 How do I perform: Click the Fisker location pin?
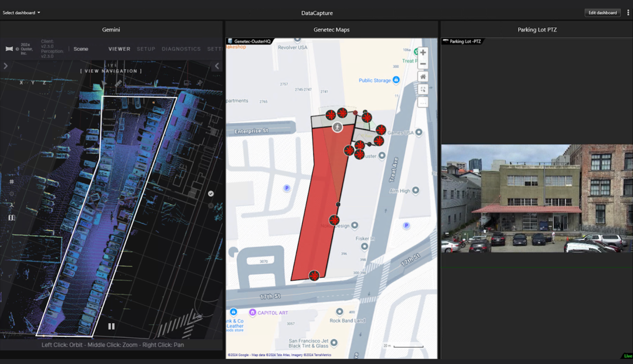pyautogui.click(x=365, y=246)
